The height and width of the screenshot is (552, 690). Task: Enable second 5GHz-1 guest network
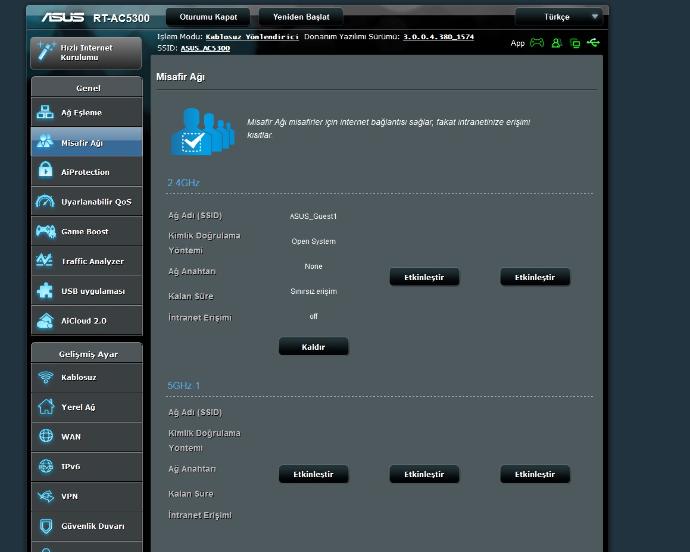coord(424,474)
